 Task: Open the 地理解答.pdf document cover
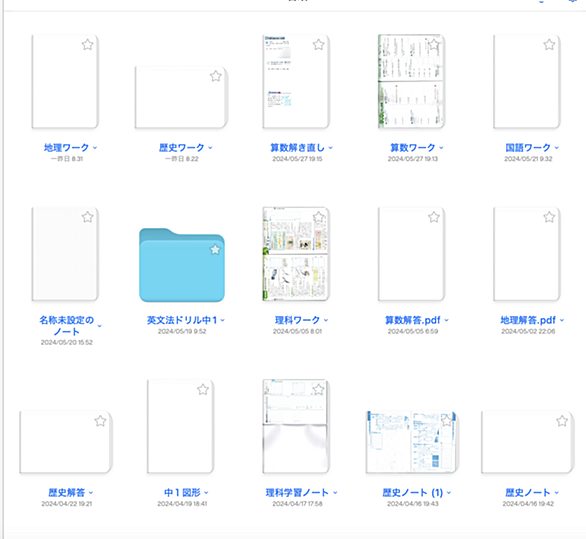point(527,254)
